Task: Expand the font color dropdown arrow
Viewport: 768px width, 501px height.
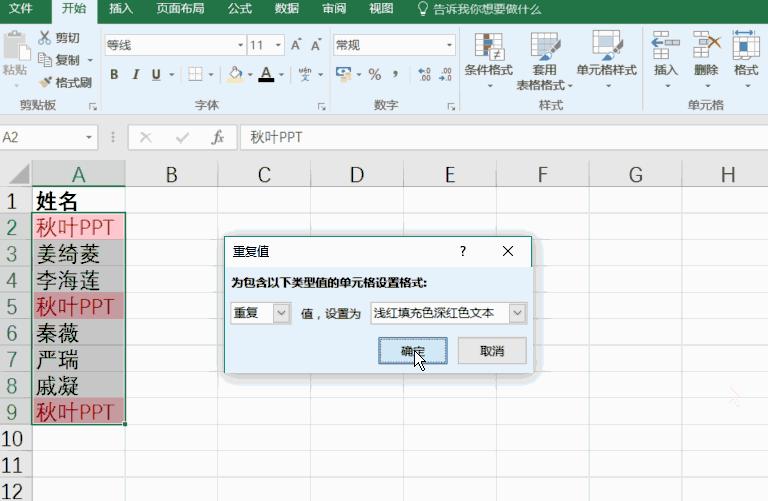Action: [x=281, y=75]
